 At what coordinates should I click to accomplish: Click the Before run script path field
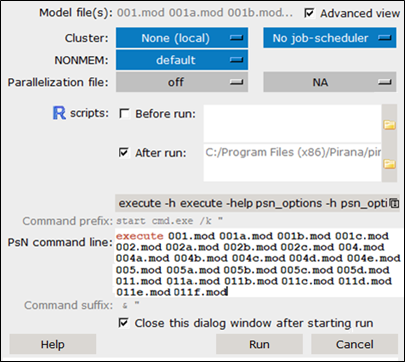pyautogui.click(x=292, y=123)
